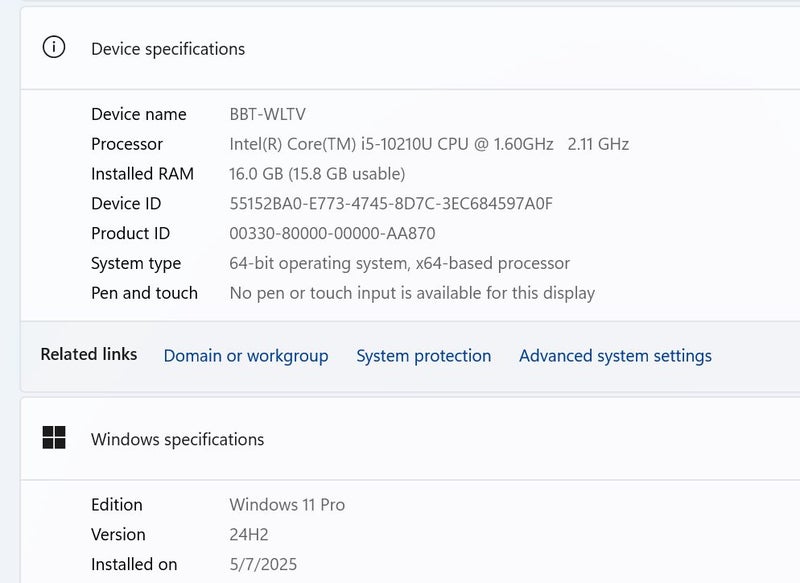
Task: Select the device name BBT-WLTV
Action: click(267, 114)
